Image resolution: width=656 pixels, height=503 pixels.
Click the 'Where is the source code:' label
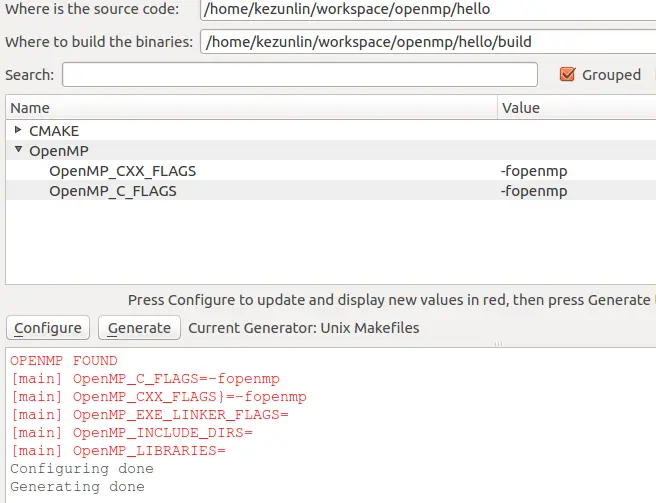pyautogui.click(x=92, y=9)
